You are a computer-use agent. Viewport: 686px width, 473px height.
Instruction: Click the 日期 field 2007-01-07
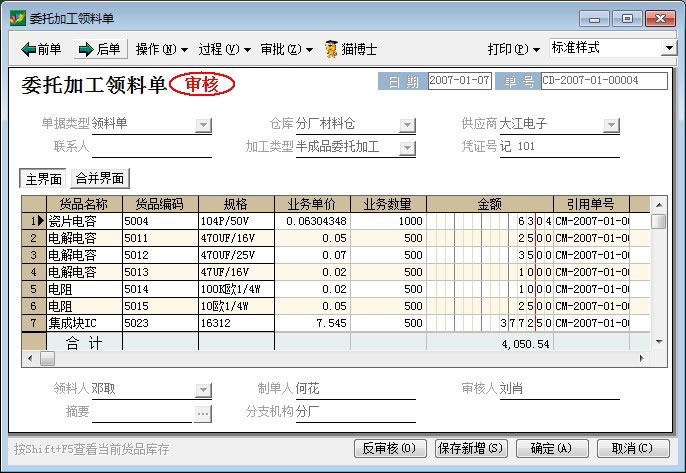(459, 81)
